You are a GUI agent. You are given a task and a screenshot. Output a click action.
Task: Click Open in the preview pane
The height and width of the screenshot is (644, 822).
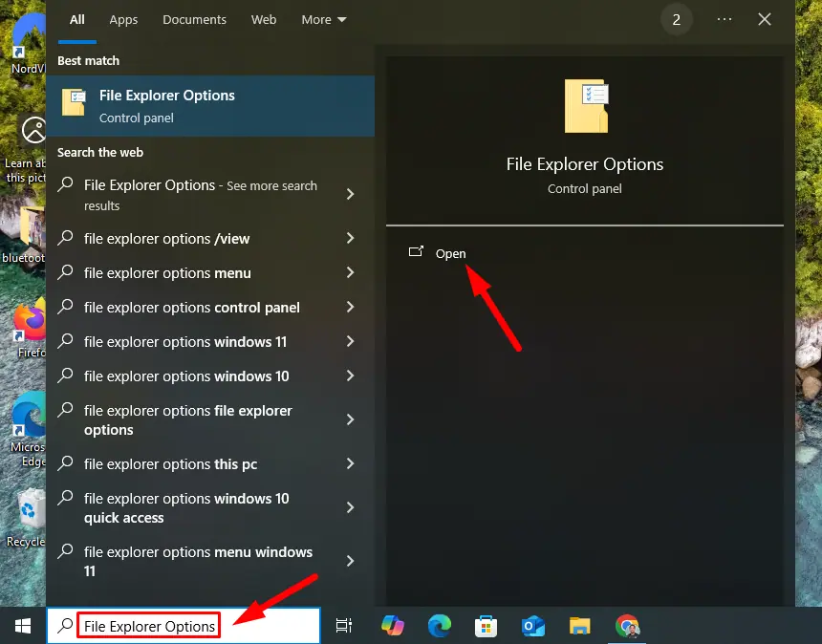pyautogui.click(x=450, y=253)
